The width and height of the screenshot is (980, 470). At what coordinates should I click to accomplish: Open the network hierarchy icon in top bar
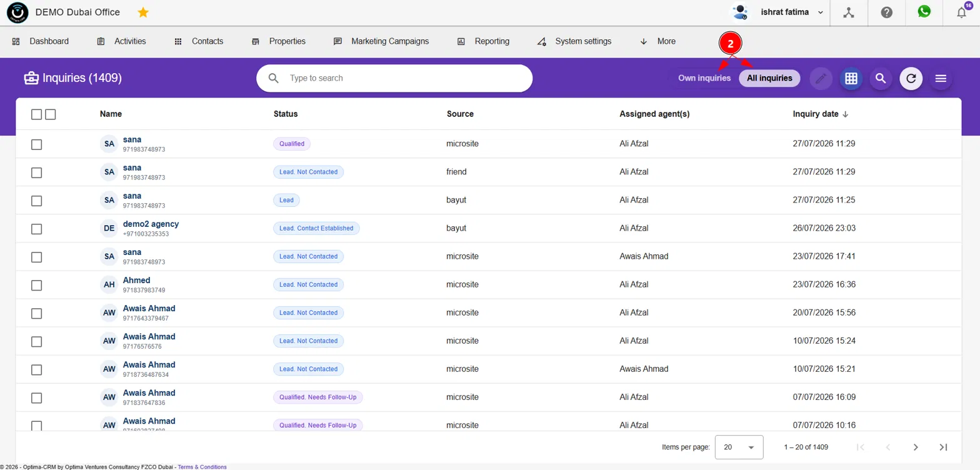tap(848, 12)
